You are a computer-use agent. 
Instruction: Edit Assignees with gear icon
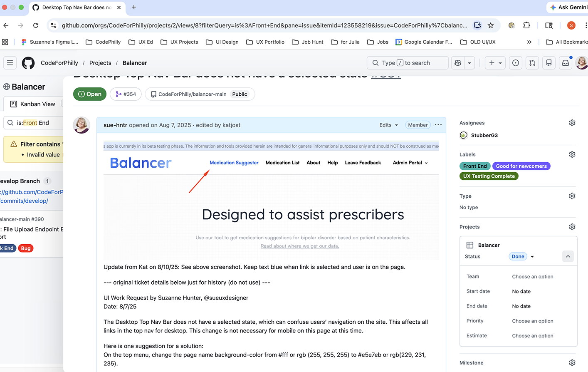(x=572, y=123)
